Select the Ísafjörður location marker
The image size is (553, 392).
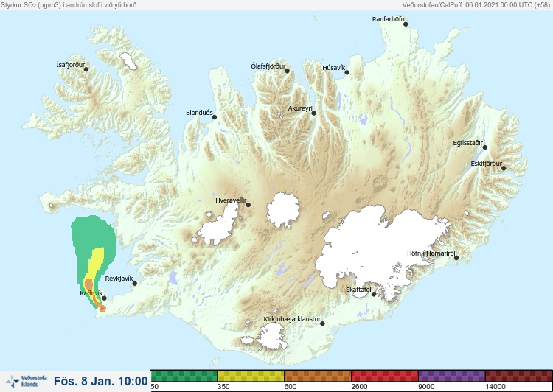pos(86,69)
